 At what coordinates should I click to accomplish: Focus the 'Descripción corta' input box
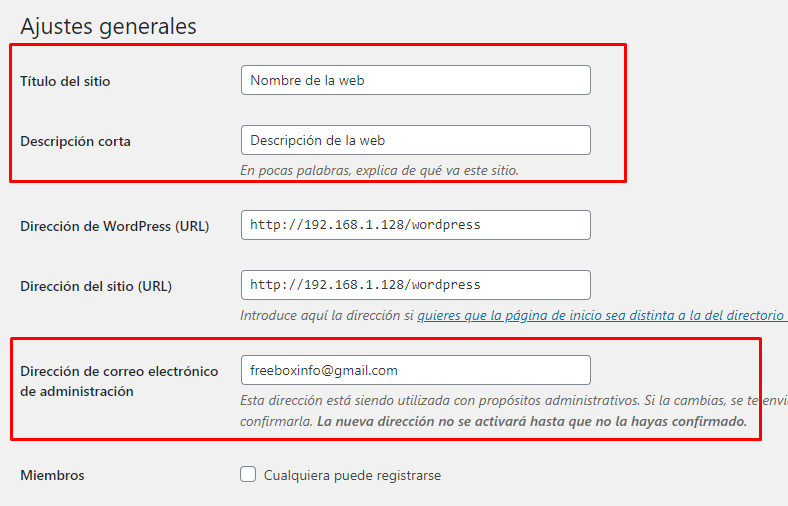point(415,140)
